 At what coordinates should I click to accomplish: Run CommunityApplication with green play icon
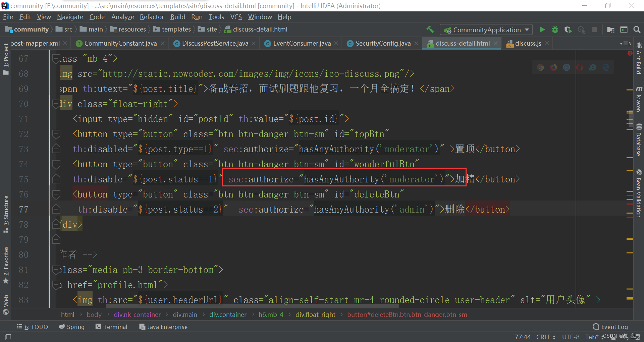(542, 30)
